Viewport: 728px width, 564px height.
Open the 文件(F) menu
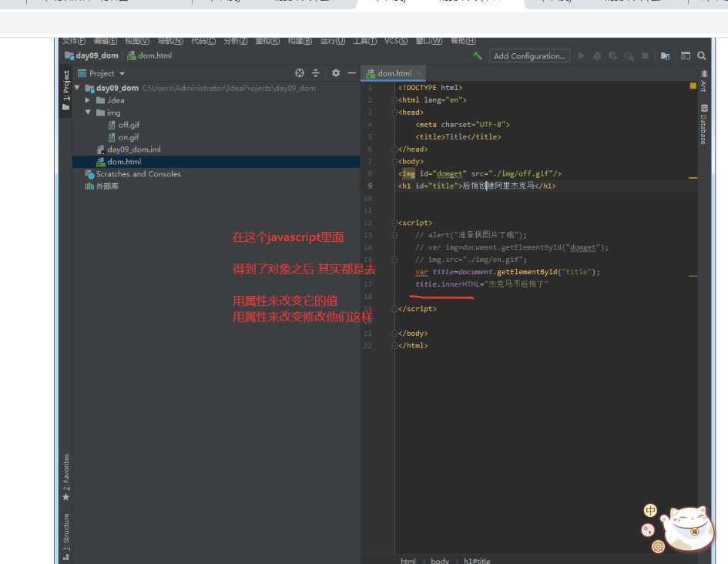coord(74,41)
